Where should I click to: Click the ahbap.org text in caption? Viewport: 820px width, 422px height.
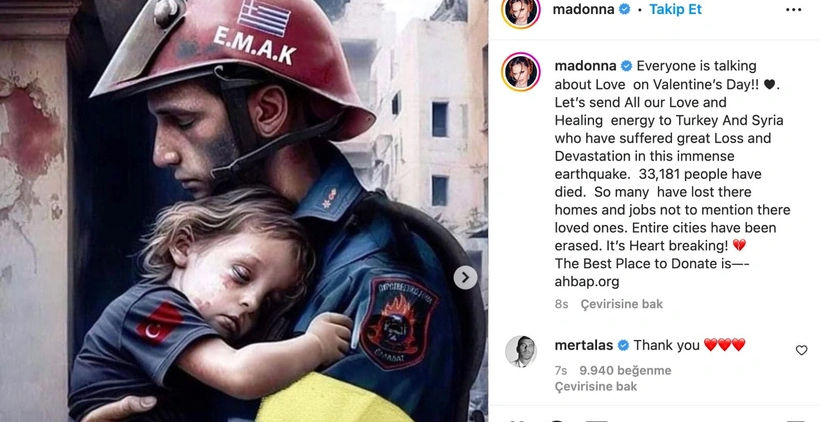[587, 282]
